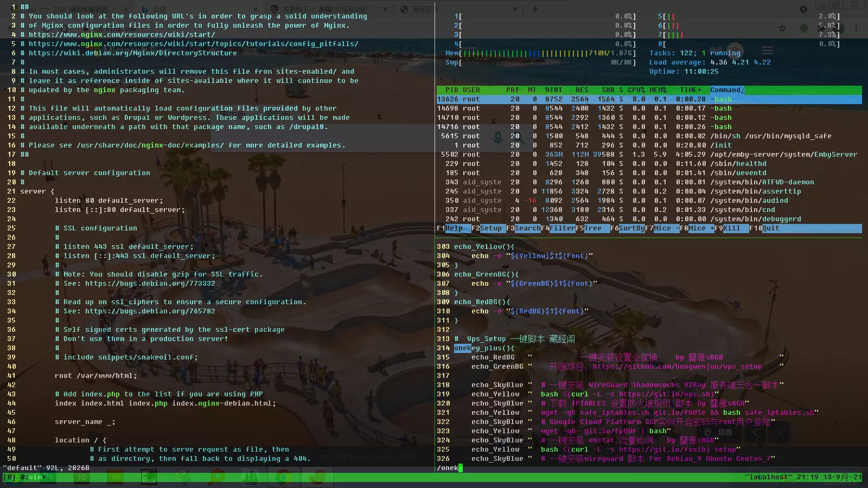The image size is (868, 488).
Task: Sort by the RES column header
Action: tap(582, 90)
